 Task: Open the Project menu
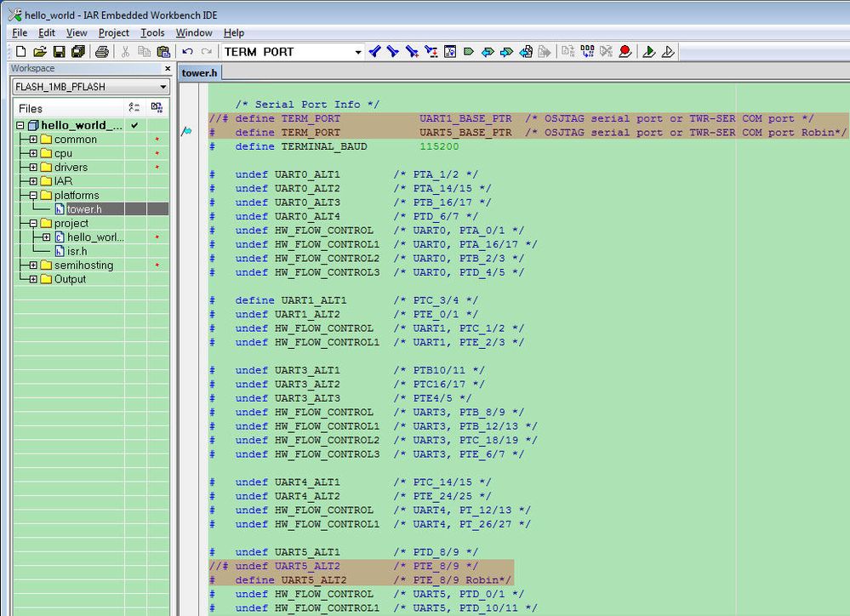[113, 32]
